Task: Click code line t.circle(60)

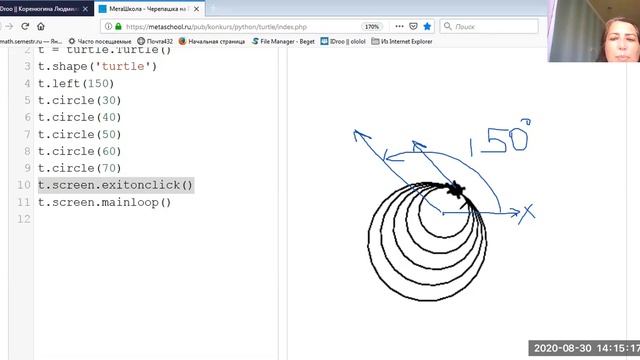Action: (80, 151)
